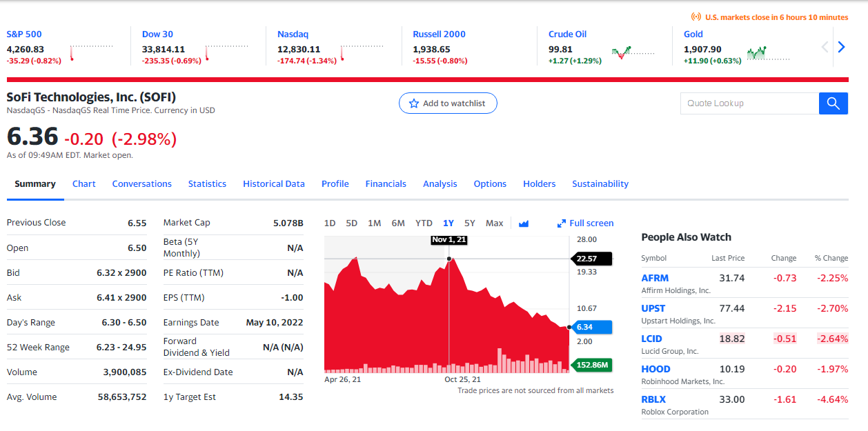The width and height of the screenshot is (868, 431).
Task: Select the Summary tab
Action: click(35, 184)
